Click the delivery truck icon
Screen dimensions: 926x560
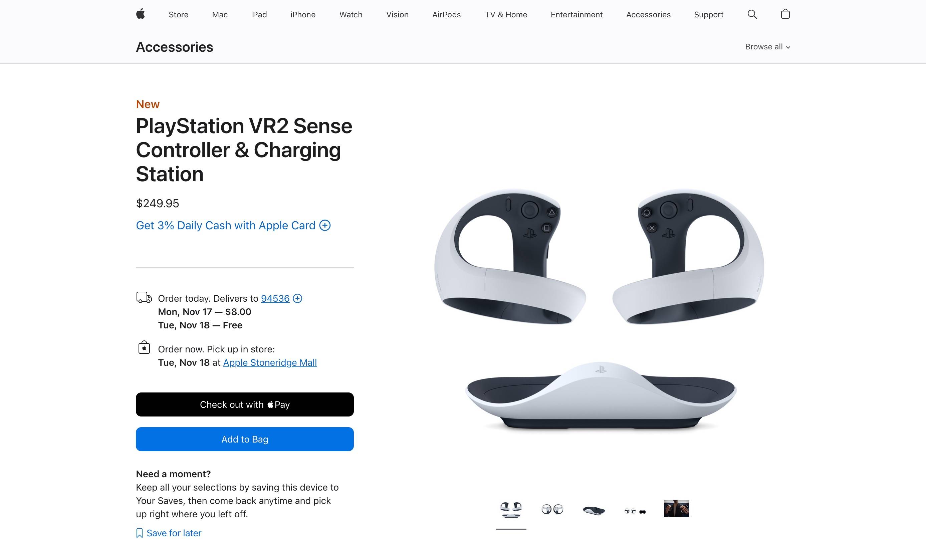point(144,298)
